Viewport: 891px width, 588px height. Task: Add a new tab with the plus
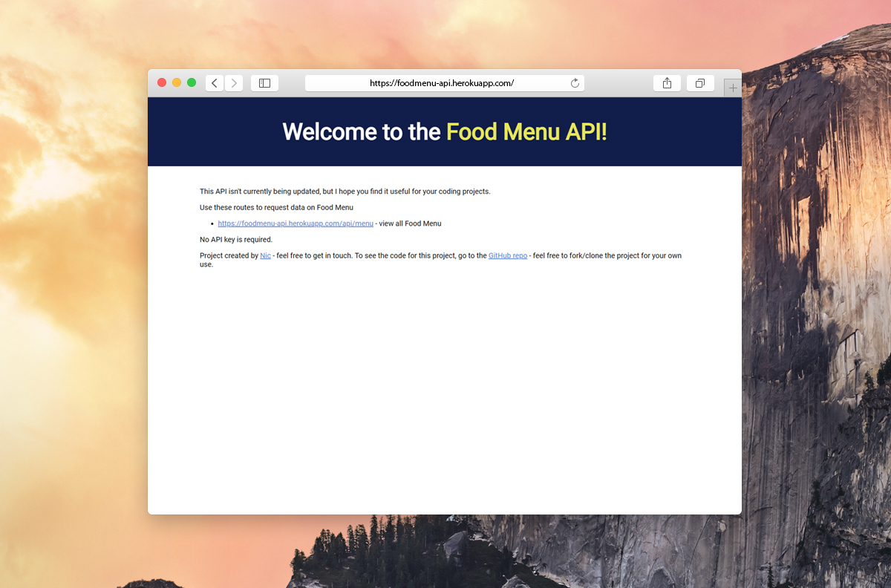pyautogui.click(x=733, y=88)
